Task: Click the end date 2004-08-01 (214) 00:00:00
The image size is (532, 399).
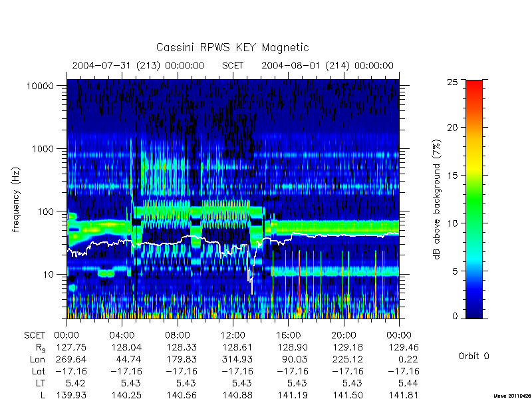Action: click(327, 65)
